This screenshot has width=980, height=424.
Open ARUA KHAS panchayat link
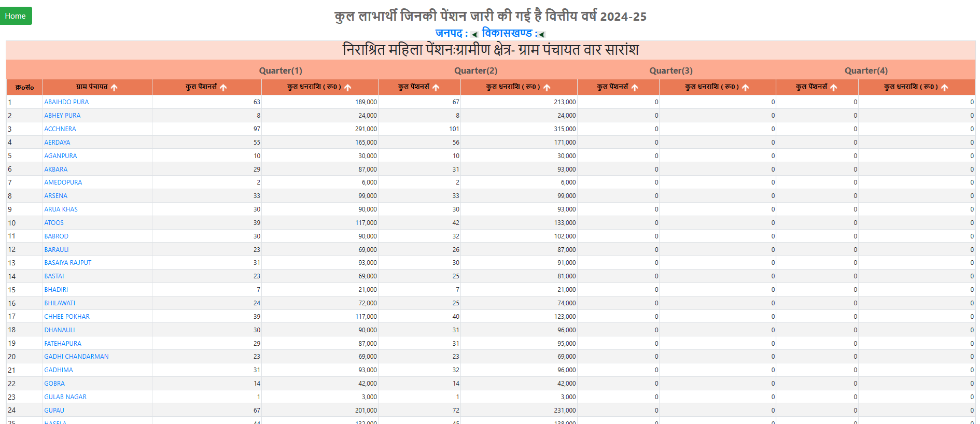pyautogui.click(x=61, y=209)
